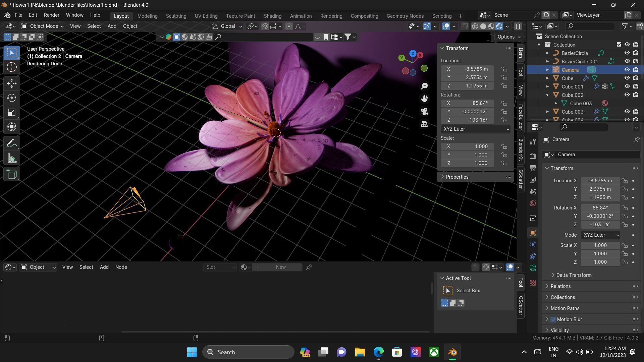Lock Location X in sidebar Transform
This screenshot has width=644, height=362.
pyautogui.click(x=504, y=69)
